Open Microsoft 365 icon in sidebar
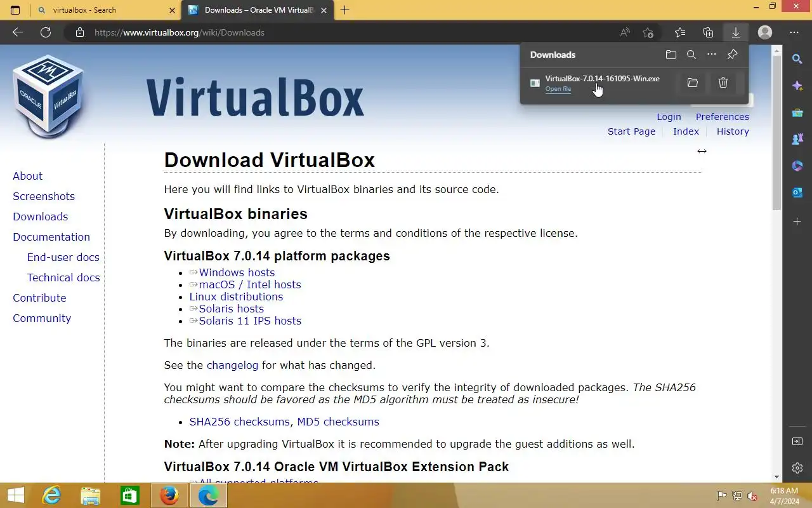 [x=797, y=166]
